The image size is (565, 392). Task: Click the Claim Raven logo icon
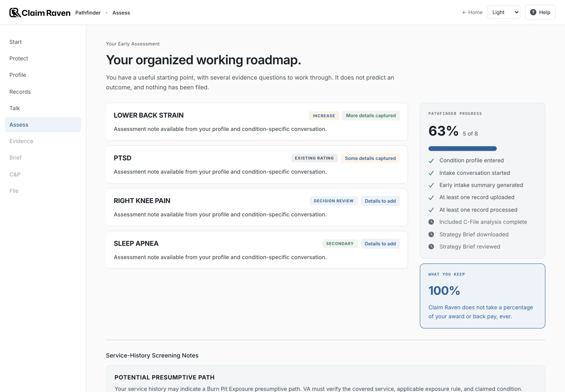(x=15, y=13)
